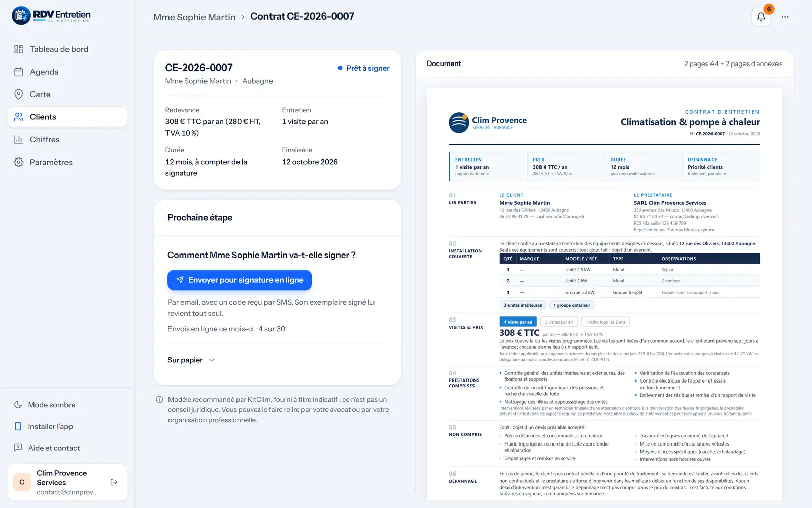This screenshot has height=508, width=812.
Task: Open the notifications bell
Action: (761, 17)
